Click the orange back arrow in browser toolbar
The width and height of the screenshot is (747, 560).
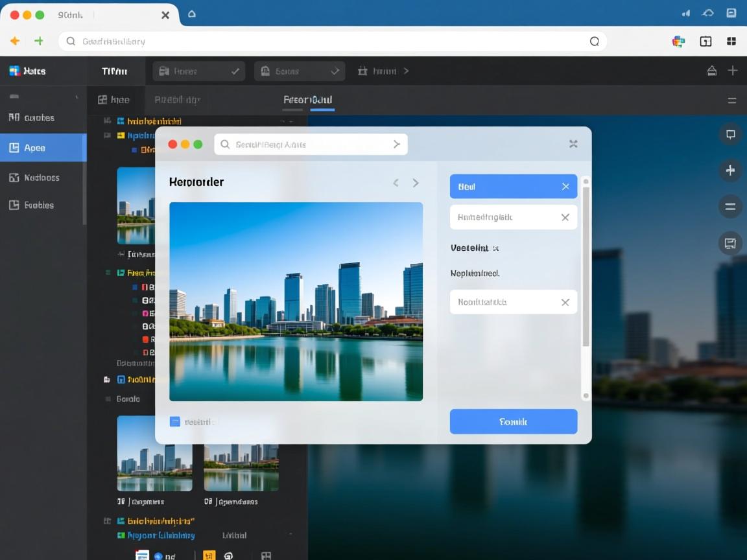point(15,41)
